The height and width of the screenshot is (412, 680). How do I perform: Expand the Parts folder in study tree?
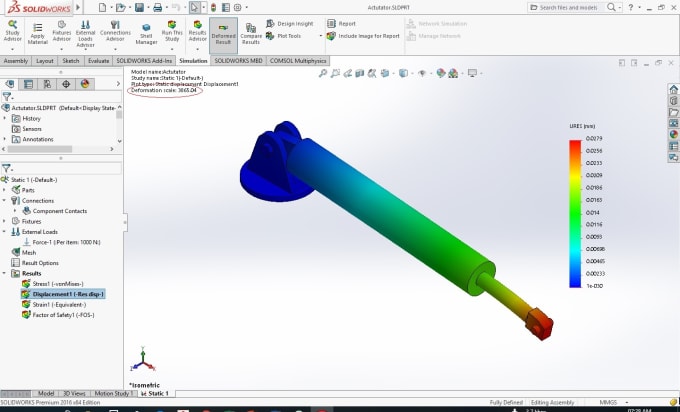point(4,190)
